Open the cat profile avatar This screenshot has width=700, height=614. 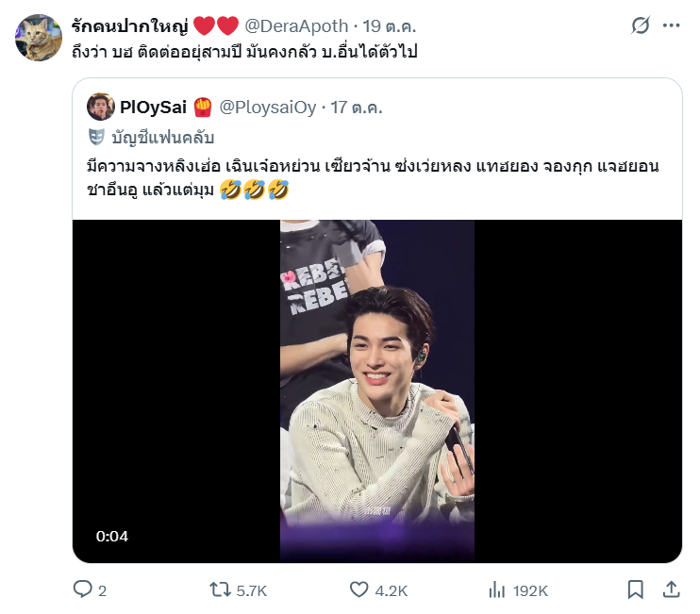pyautogui.click(x=39, y=38)
